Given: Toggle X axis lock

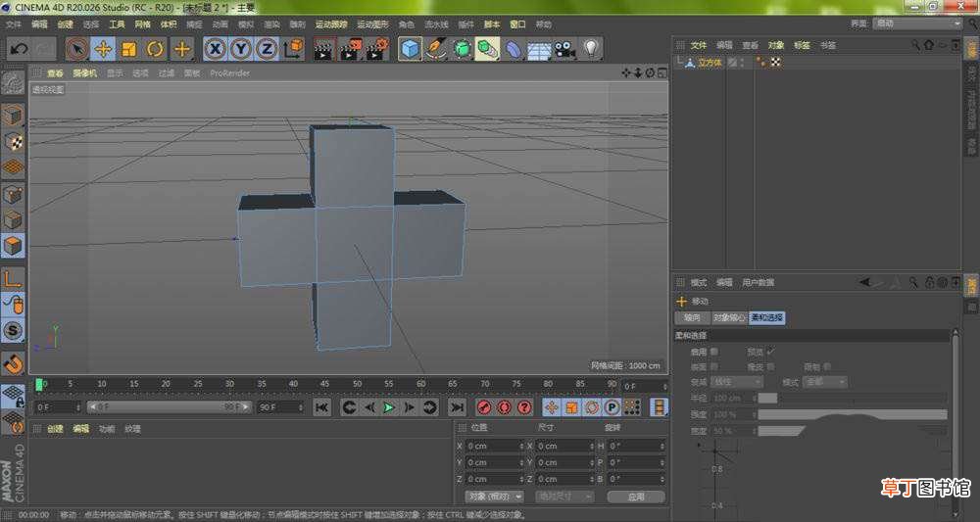Looking at the screenshot, I should [215, 49].
